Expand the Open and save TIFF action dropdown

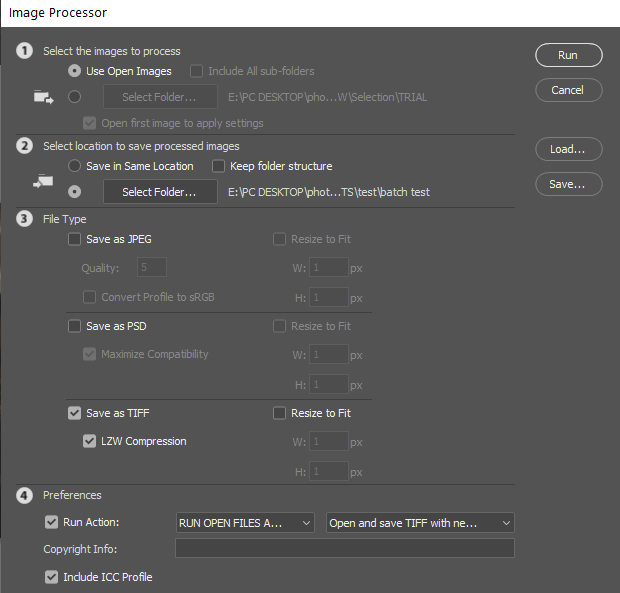pos(420,523)
